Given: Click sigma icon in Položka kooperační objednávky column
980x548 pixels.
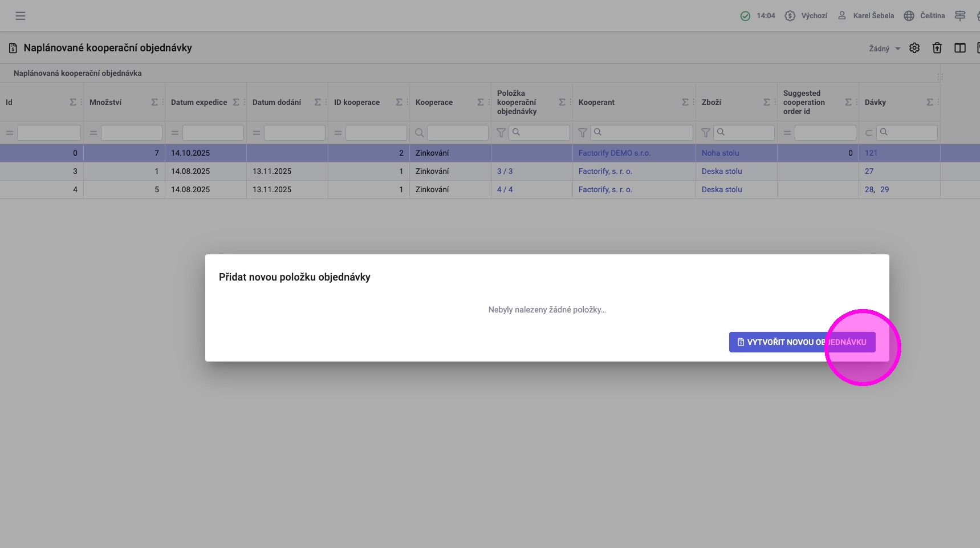Looking at the screenshot, I should point(562,103).
